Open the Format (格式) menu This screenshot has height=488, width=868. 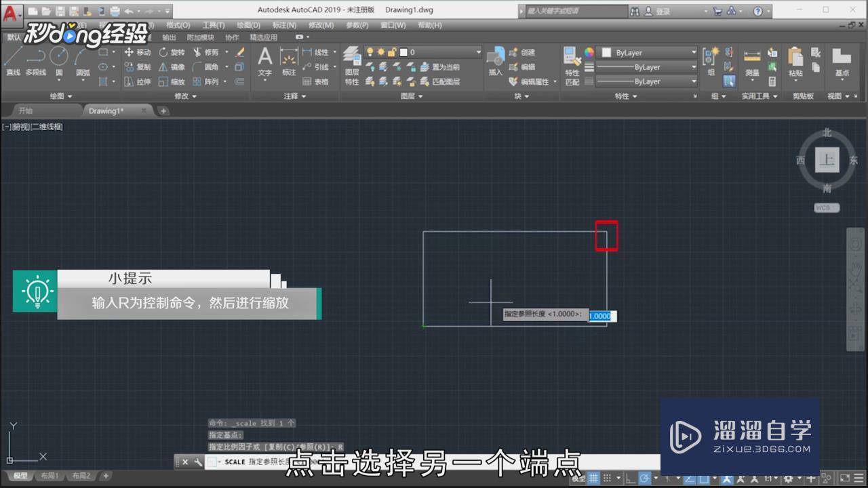click(178, 25)
